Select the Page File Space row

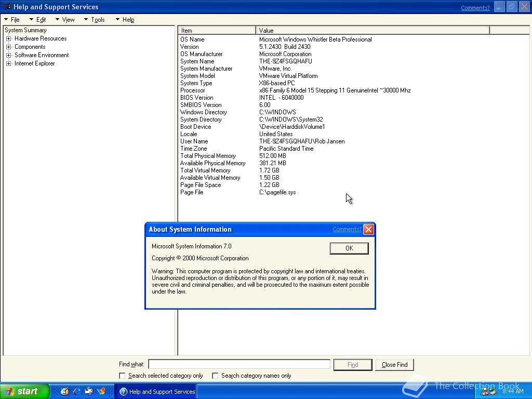230,185
